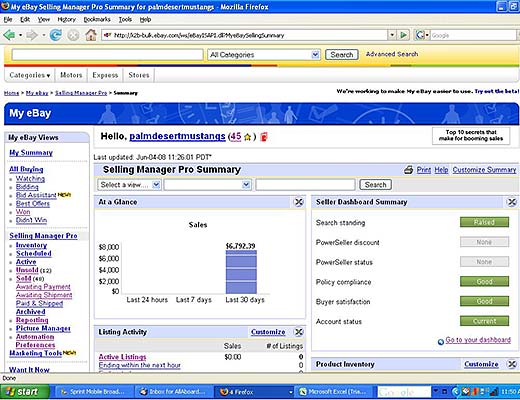Click the yellow feedback star icon
The width and height of the screenshot is (520, 400).
(x=247, y=137)
